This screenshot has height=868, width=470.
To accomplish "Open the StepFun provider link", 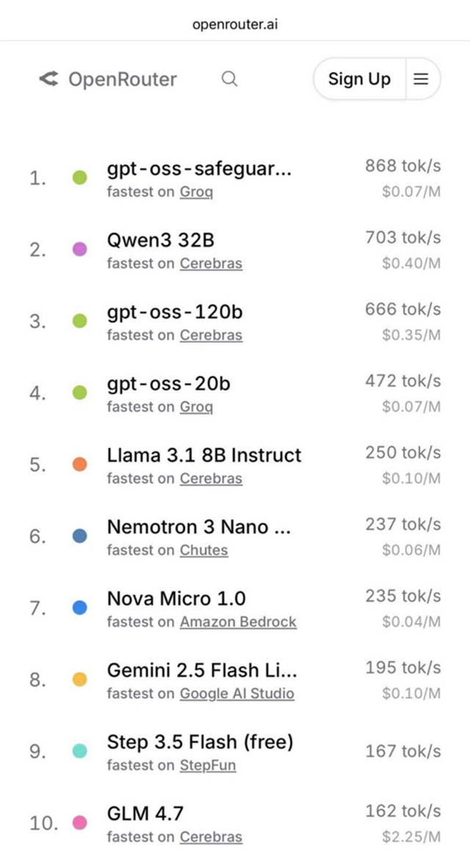I will pos(208,765).
